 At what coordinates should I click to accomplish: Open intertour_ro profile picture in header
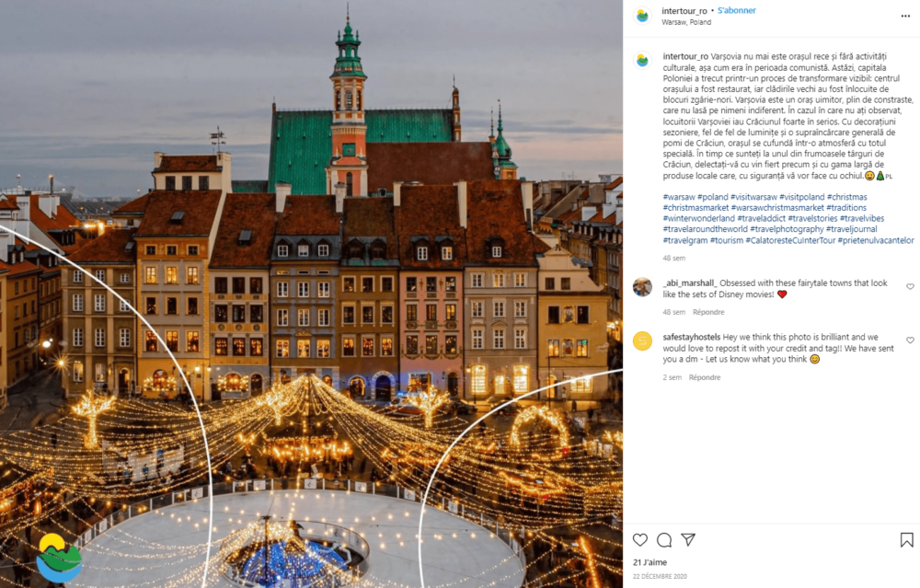[642, 16]
